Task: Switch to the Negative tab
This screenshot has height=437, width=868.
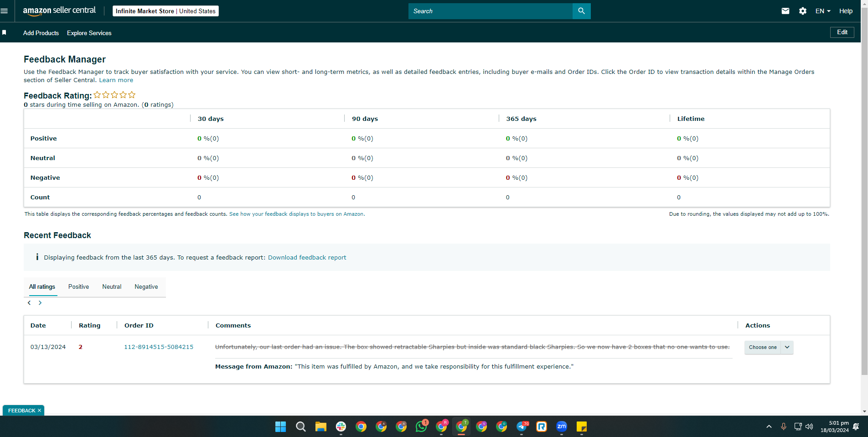Action: click(x=146, y=286)
